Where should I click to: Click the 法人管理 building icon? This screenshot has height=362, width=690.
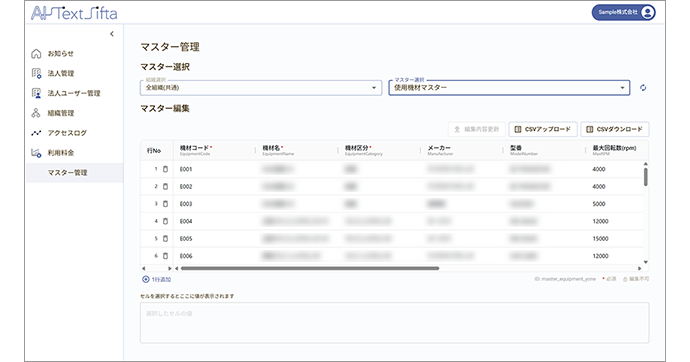(x=36, y=73)
